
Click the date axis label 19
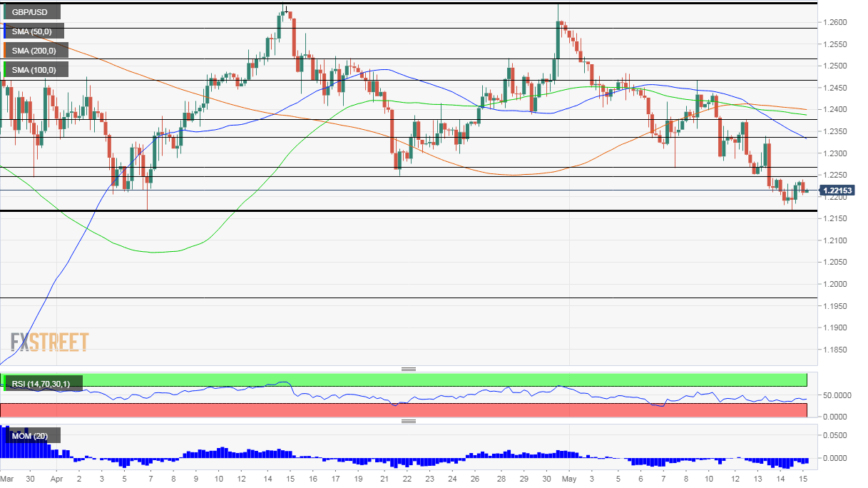(x=359, y=478)
